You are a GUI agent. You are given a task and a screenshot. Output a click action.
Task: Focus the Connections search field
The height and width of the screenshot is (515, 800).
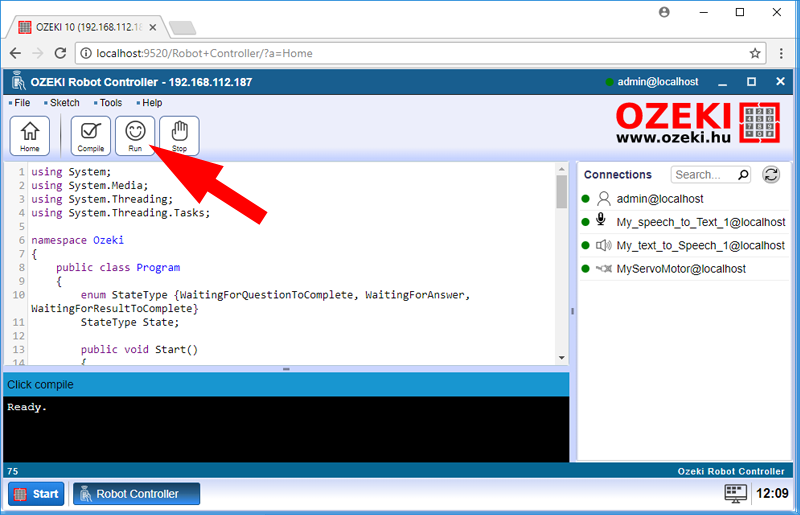[705, 175]
